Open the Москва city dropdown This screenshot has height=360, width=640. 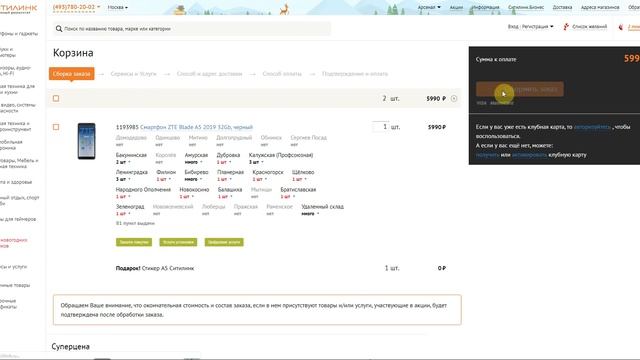118,7
